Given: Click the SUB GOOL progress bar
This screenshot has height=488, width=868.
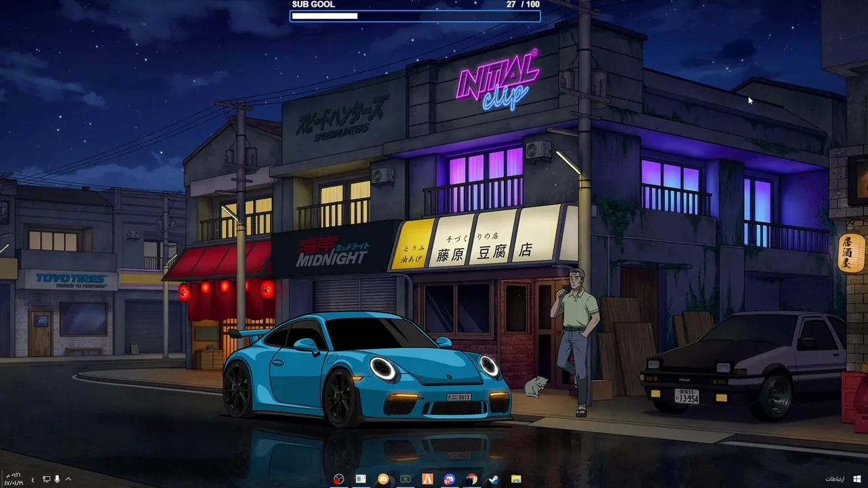Looking at the screenshot, I should click(415, 16).
